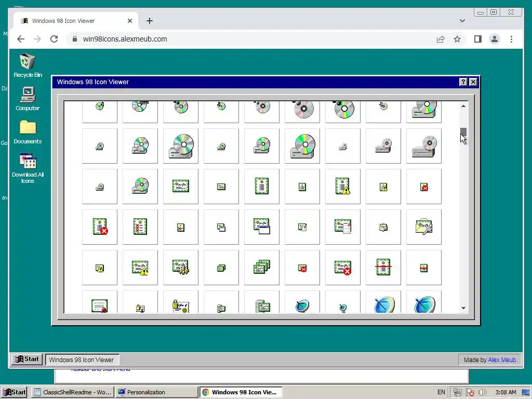Open the Computer desktop icon

[28, 99]
